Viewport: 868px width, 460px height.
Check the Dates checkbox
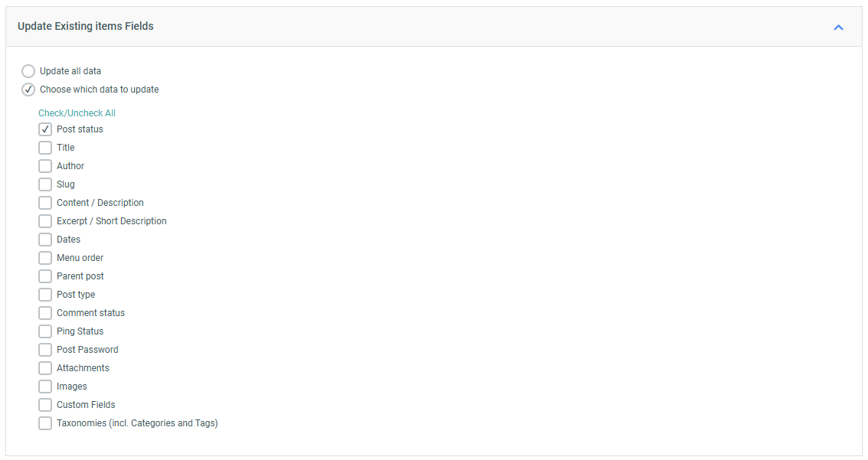pos(45,240)
